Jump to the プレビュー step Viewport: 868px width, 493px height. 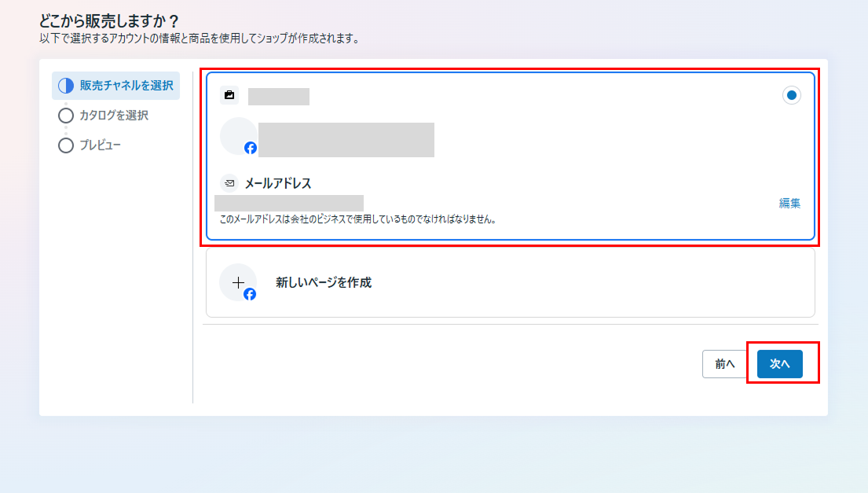(x=100, y=145)
